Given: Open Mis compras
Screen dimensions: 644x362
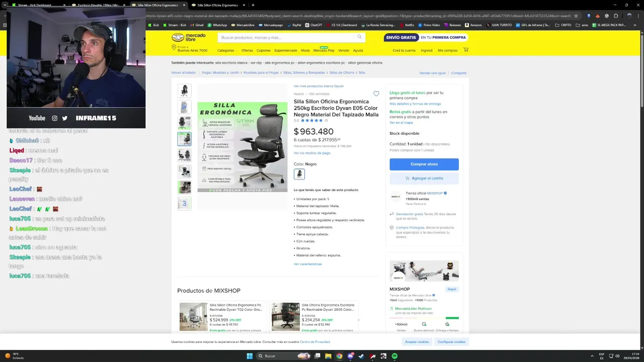Looking at the screenshot, I should click(448, 50).
